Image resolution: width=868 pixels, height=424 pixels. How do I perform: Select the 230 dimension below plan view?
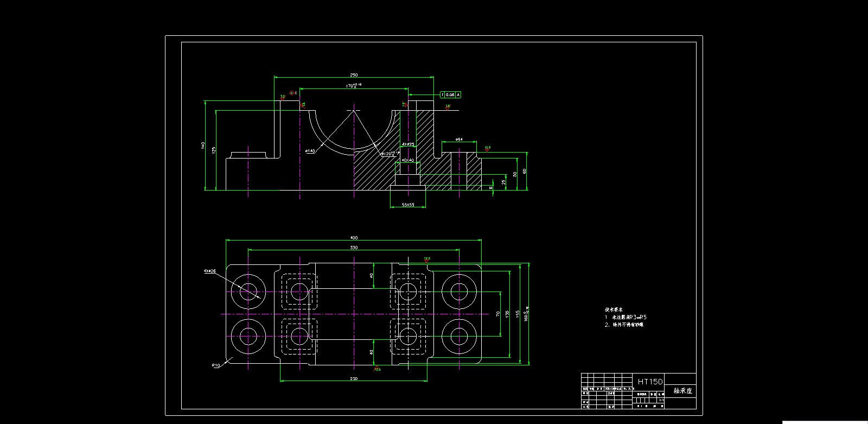pos(354,378)
